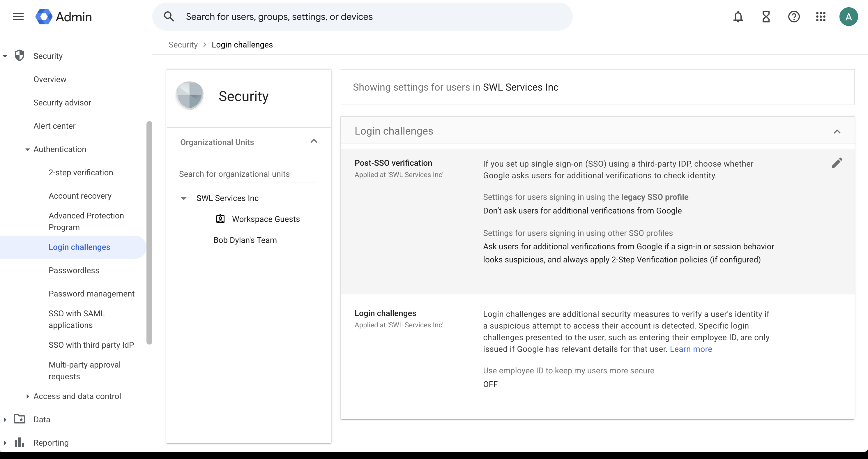The image size is (868, 459).
Task: Open the Google apps grid
Action: pos(821,17)
